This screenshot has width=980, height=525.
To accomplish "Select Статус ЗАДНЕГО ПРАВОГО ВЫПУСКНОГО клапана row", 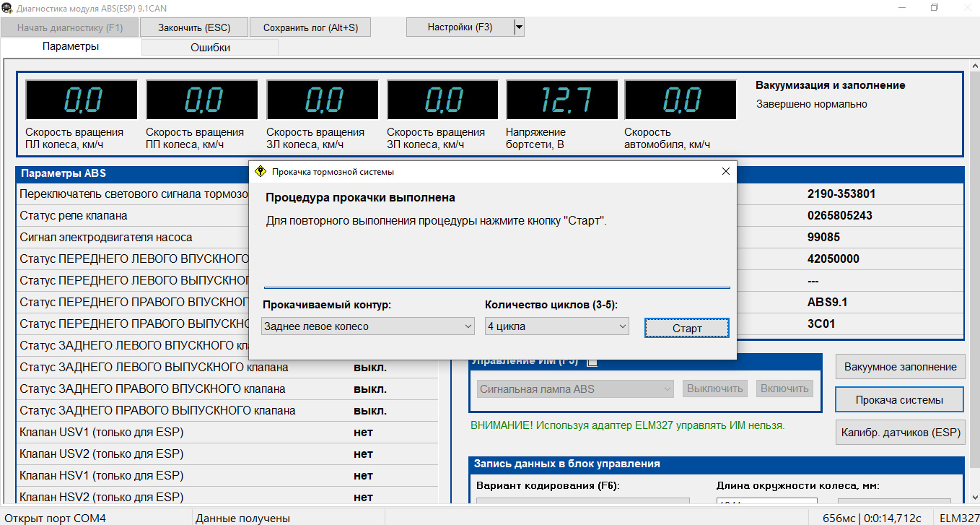I will [x=227, y=410].
